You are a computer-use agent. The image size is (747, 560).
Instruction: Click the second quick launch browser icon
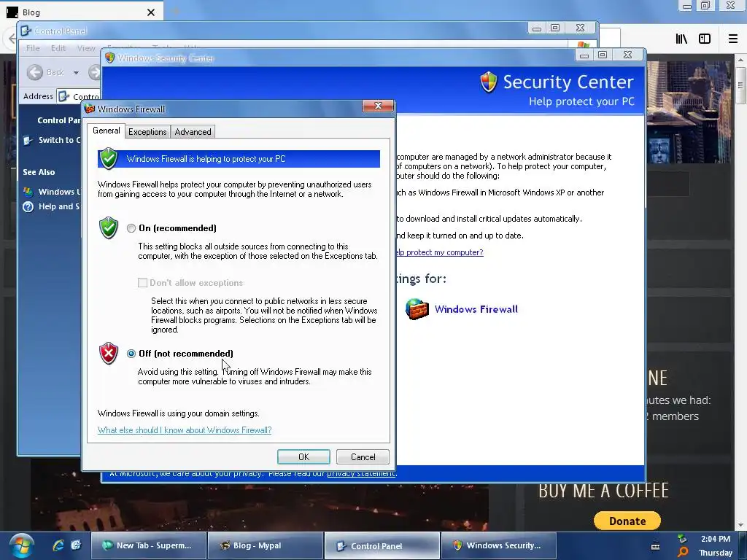76,545
